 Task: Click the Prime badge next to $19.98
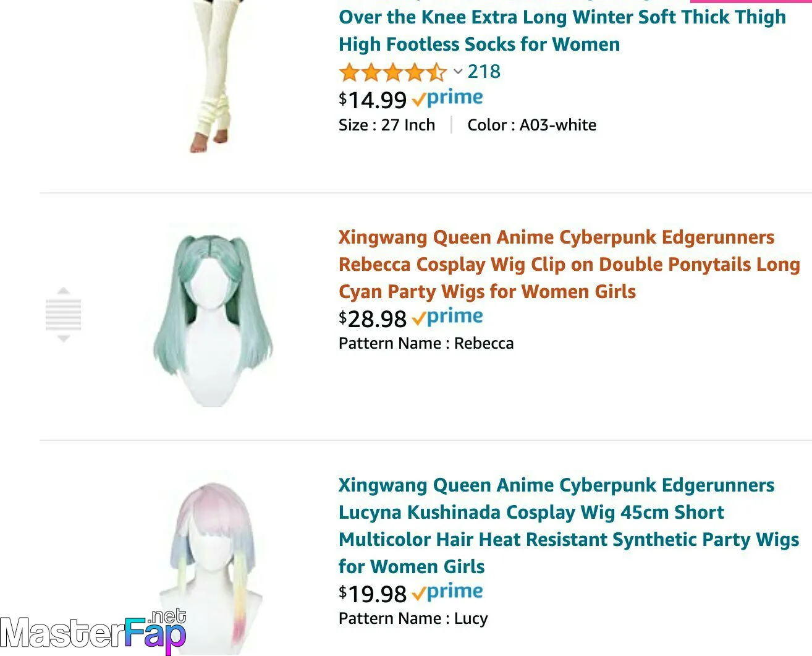(447, 592)
